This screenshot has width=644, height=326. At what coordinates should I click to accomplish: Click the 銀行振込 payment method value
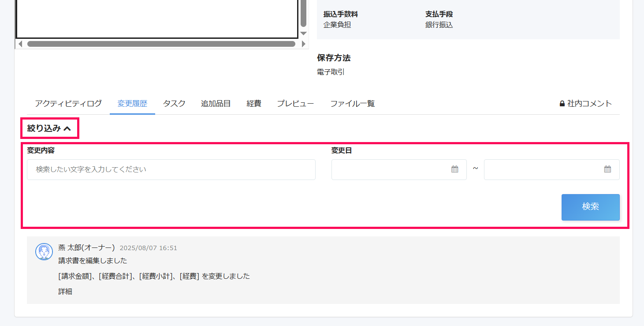coord(439,25)
